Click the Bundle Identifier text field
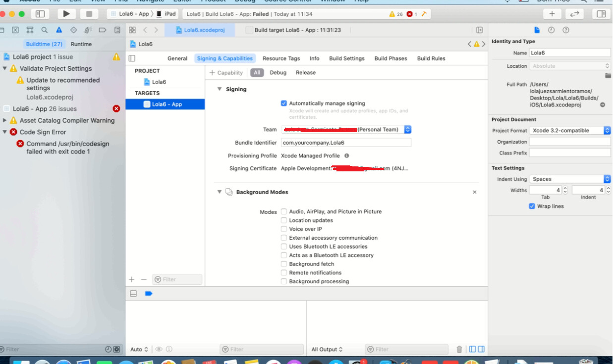This screenshot has width=613, height=364. coord(346,143)
